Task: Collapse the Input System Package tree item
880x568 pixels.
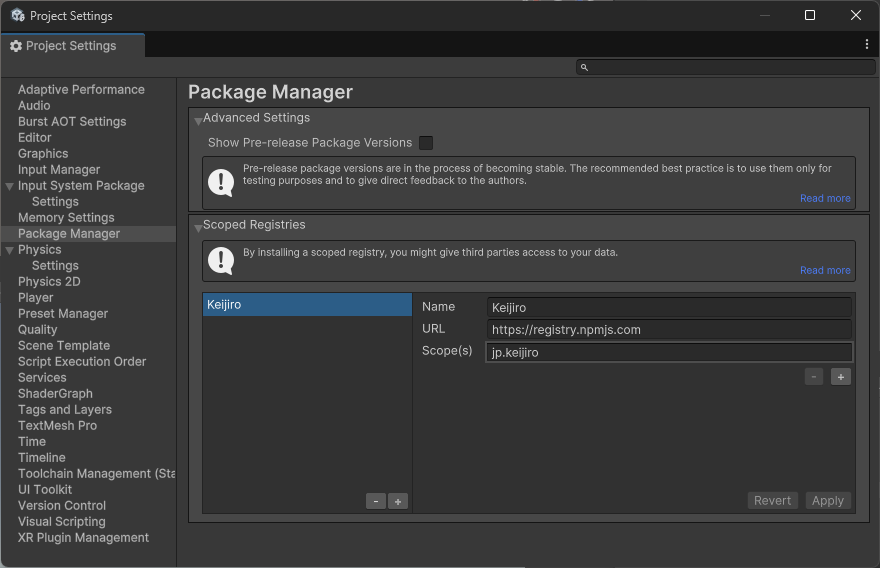Action: tap(10, 186)
